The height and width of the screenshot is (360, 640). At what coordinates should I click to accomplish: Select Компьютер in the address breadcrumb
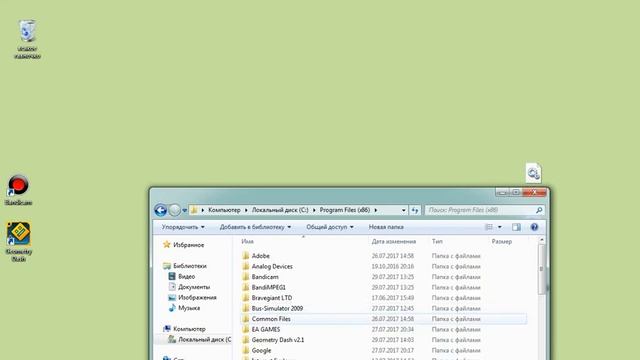coord(224,210)
